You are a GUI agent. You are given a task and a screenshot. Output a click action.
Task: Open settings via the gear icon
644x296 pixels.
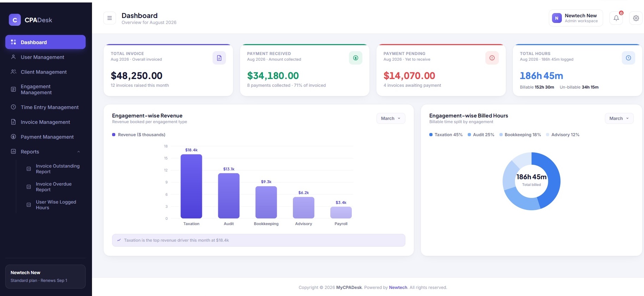click(x=636, y=18)
